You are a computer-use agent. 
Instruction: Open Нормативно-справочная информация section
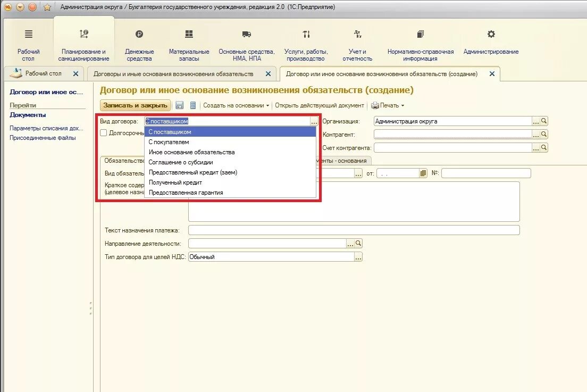pos(421,45)
